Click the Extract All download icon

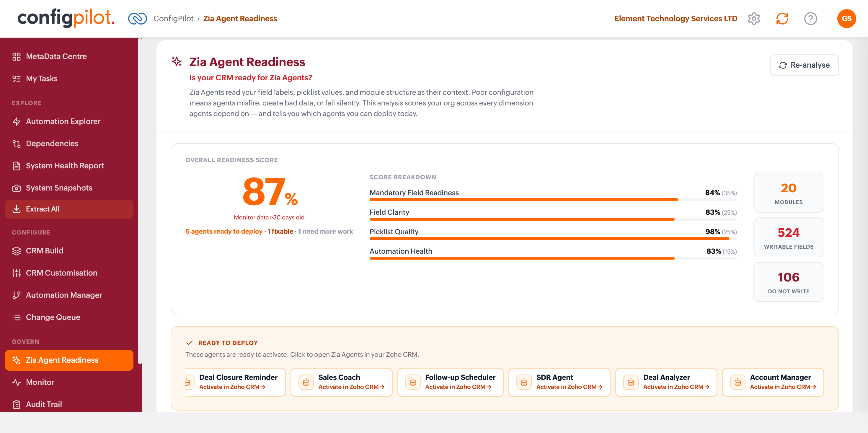coord(16,209)
